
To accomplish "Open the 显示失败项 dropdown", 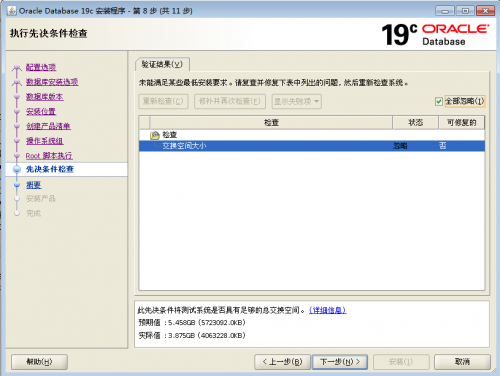I will pyautogui.click(x=297, y=101).
